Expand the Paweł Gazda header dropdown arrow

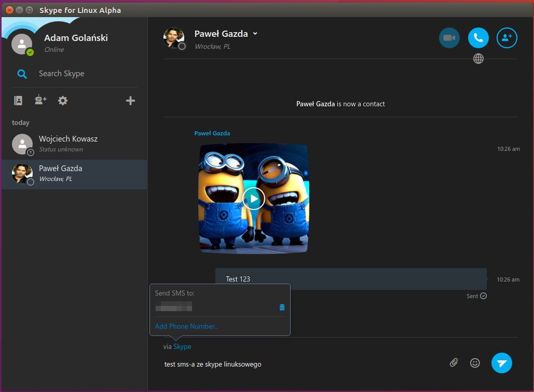click(x=255, y=34)
